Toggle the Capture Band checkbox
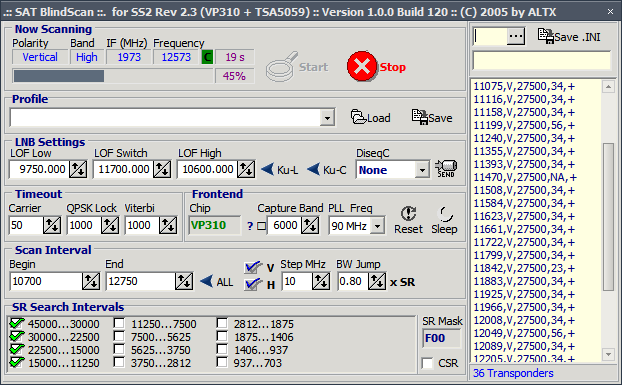The width and height of the screenshot is (622, 385). point(261,226)
